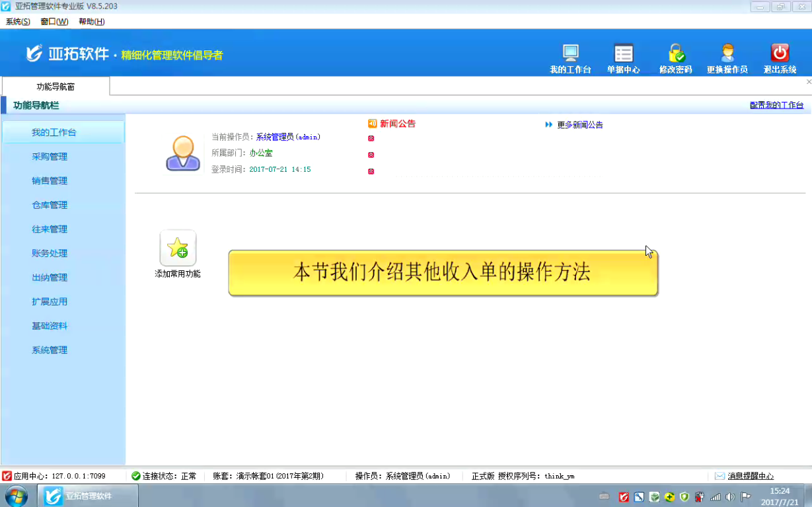Viewport: 812px width, 507px height.
Task: Open the 帮助(H) menu
Action: pyautogui.click(x=91, y=22)
